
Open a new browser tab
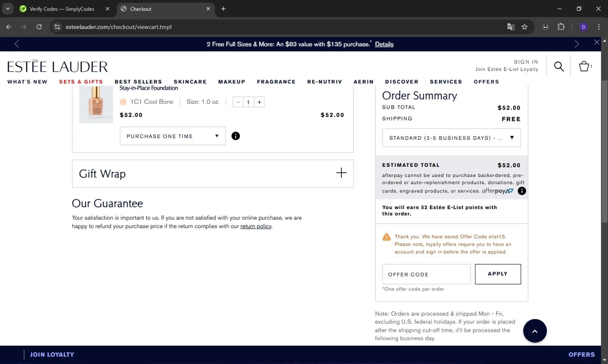[223, 9]
